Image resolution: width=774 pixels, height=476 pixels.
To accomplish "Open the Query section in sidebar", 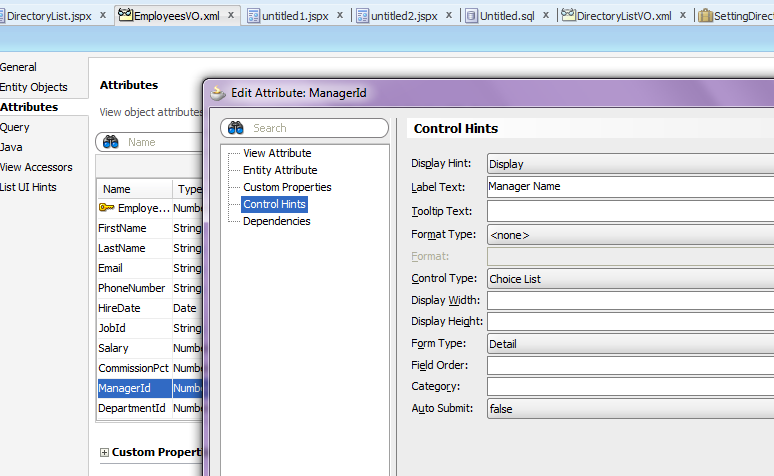I will tap(15, 127).
